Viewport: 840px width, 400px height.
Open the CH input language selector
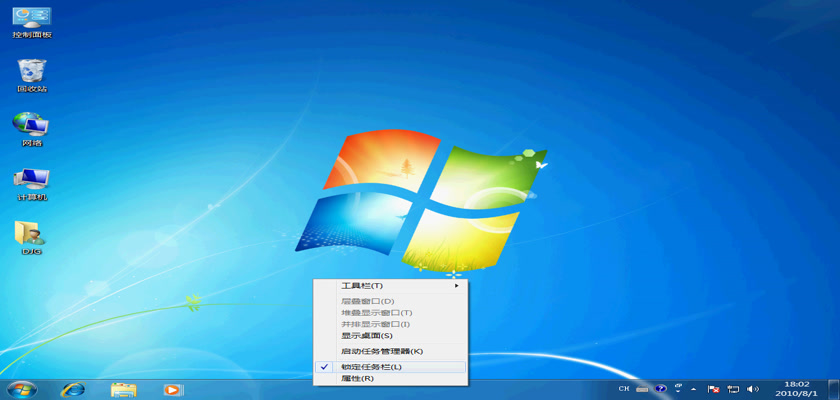[x=624, y=388]
